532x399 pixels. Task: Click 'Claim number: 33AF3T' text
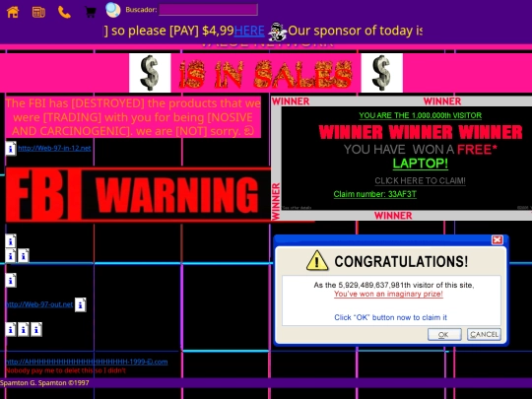(375, 194)
